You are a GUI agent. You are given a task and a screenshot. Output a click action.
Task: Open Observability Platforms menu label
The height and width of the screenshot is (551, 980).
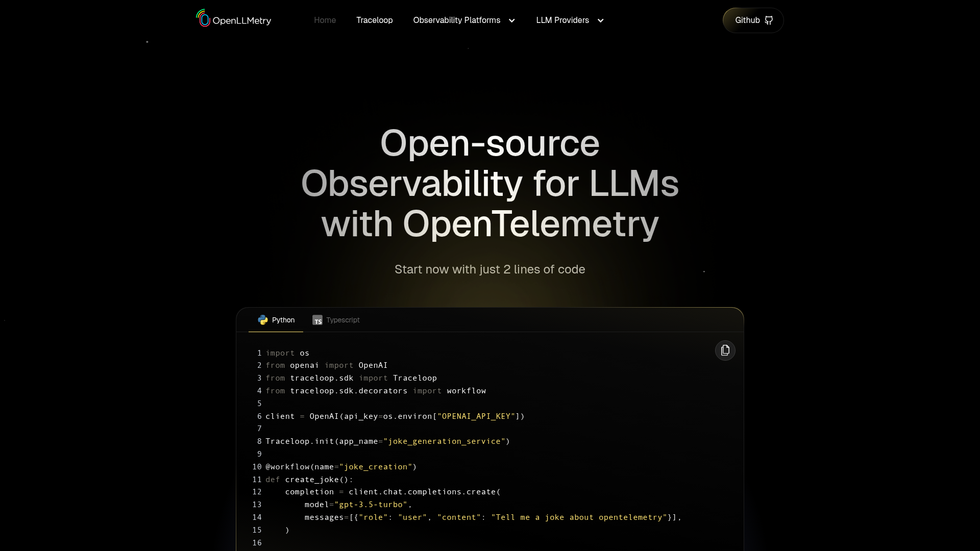[456, 20]
